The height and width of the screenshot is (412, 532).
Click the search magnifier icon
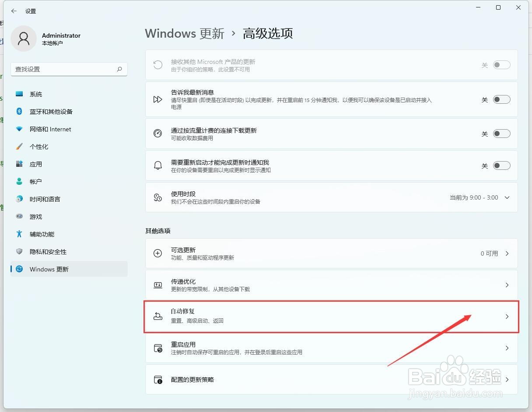(119, 69)
